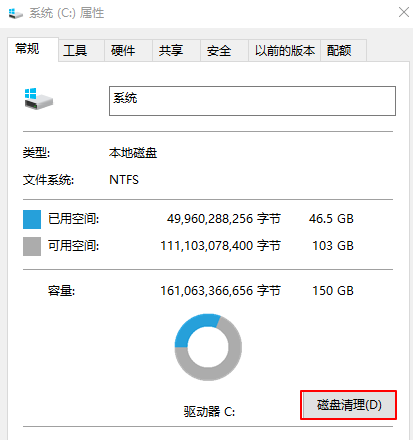Open the 硬件 tab
413x440 pixels.
[x=129, y=51]
